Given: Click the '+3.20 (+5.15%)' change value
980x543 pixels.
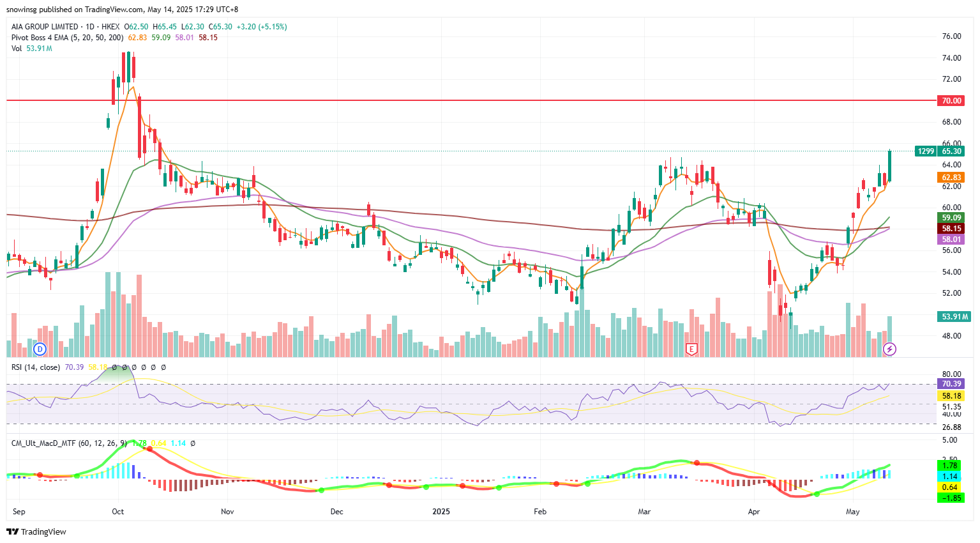Looking at the screenshot, I should pos(262,27).
